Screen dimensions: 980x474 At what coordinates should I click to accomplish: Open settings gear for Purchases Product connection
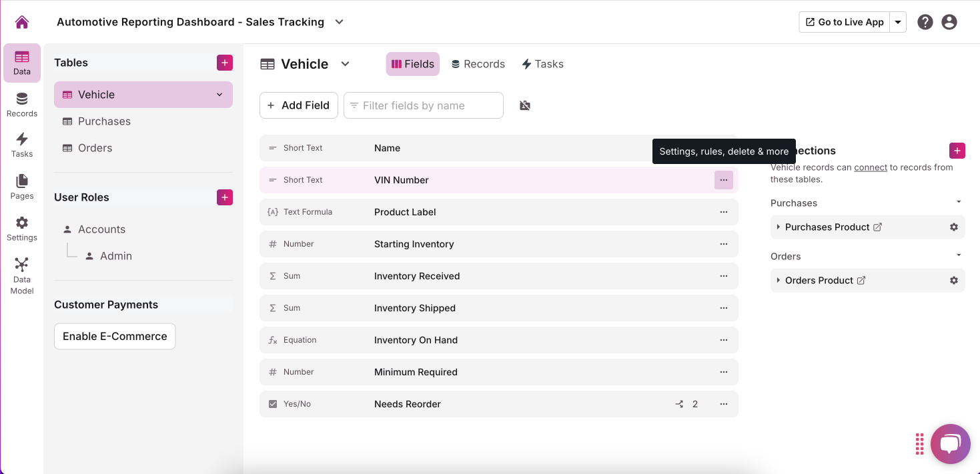[x=953, y=227]
